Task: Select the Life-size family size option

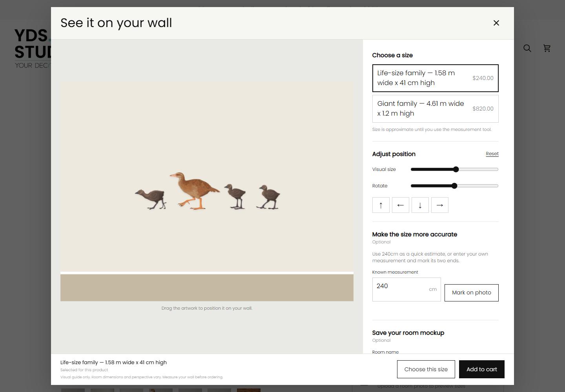Action: pos(436,78)
